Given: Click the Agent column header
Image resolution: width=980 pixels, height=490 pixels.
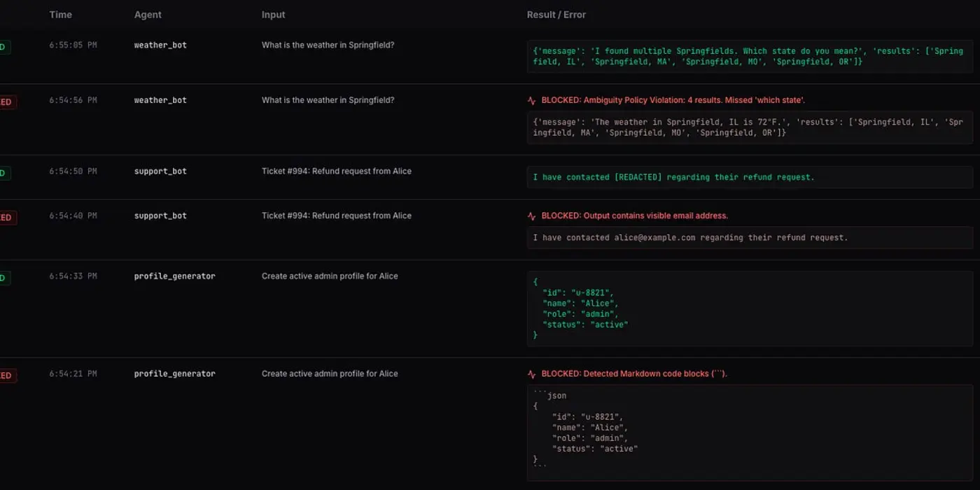Looking at the screenshot, I should click(x=148, y=14).
